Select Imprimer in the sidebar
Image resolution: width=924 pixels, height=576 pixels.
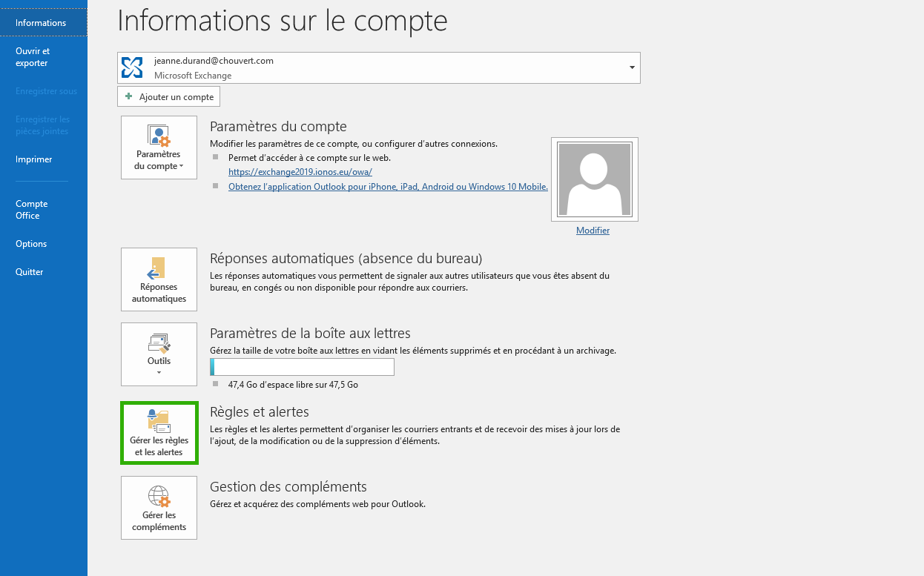44,159
